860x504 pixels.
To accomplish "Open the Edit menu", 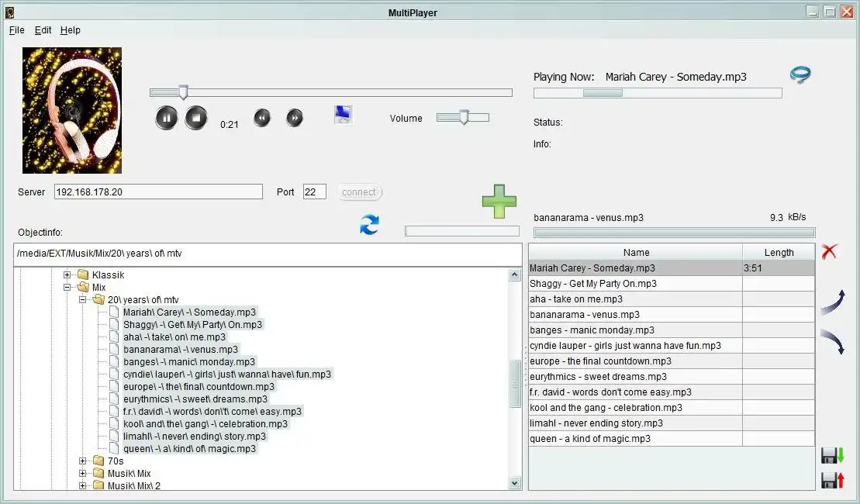I will (43, 30).
